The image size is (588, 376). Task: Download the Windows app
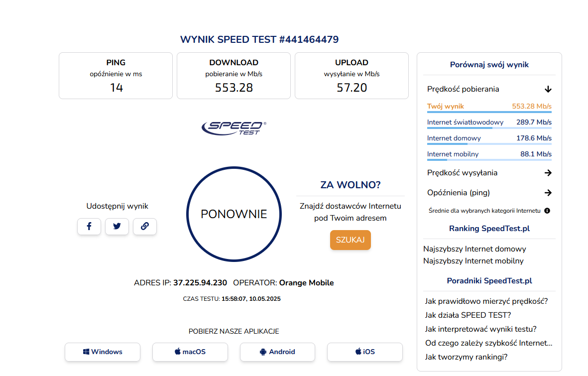pyautogui.click(x=103, y=352)
